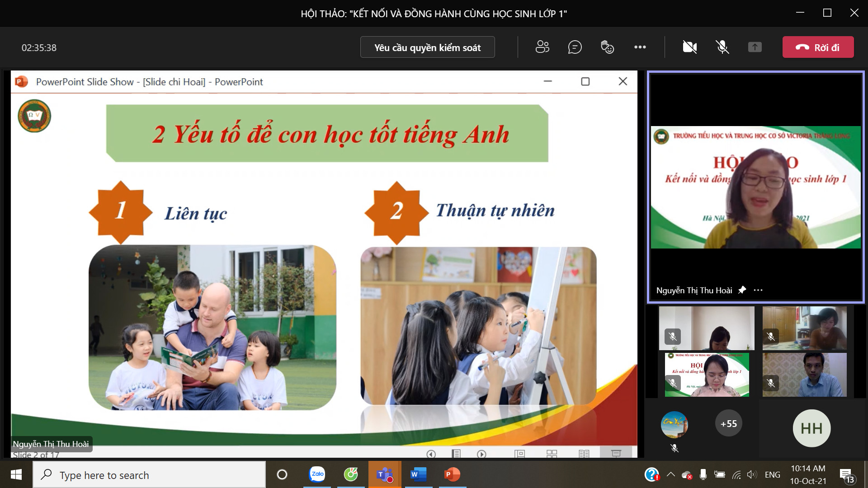Switch to Slide Sorter view
The width and height of the screenshot is (868, 488).
pyautogui.click(x=552, y=454)
